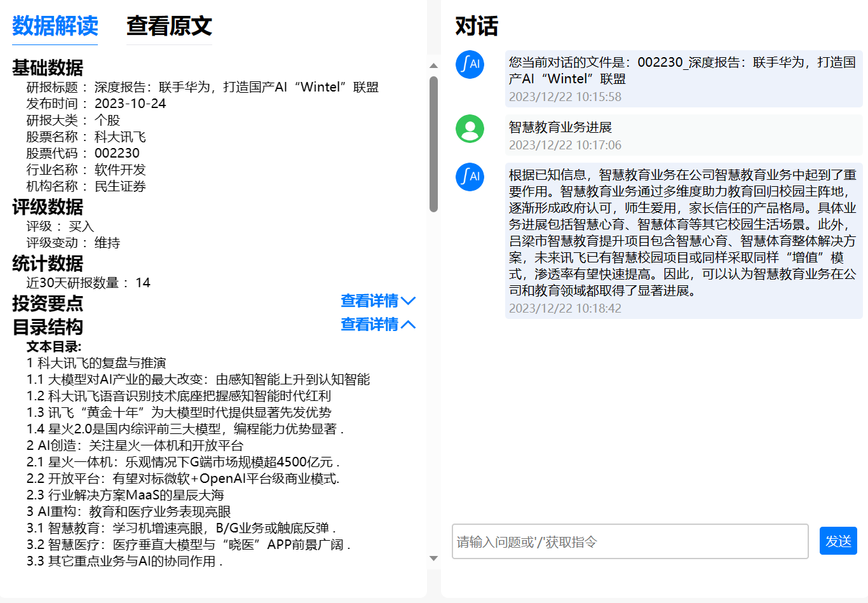Click the 研报大类 value 个股
Viewport: 868px width, 603px height.
[107, 120]
